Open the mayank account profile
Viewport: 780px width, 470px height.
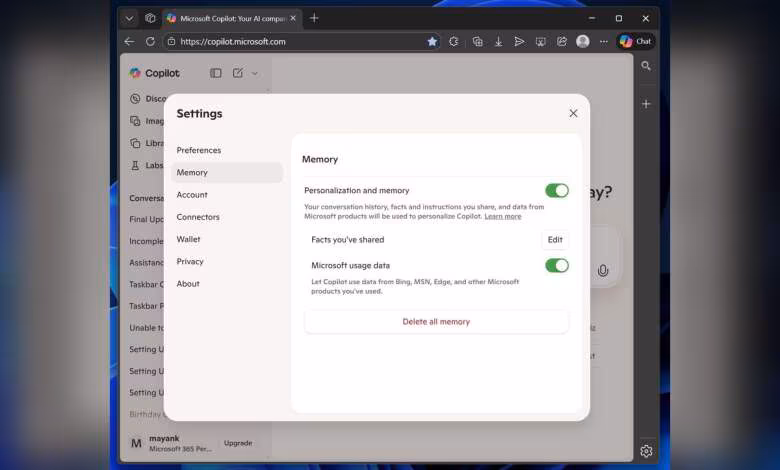click(x=170, y=443)
